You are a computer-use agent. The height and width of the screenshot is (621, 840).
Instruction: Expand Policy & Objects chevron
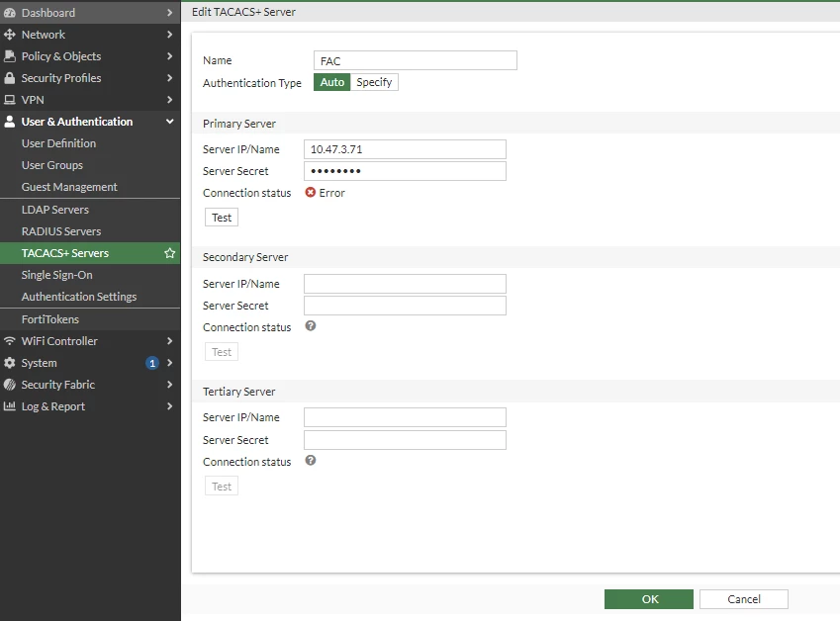tap(169, 56)
